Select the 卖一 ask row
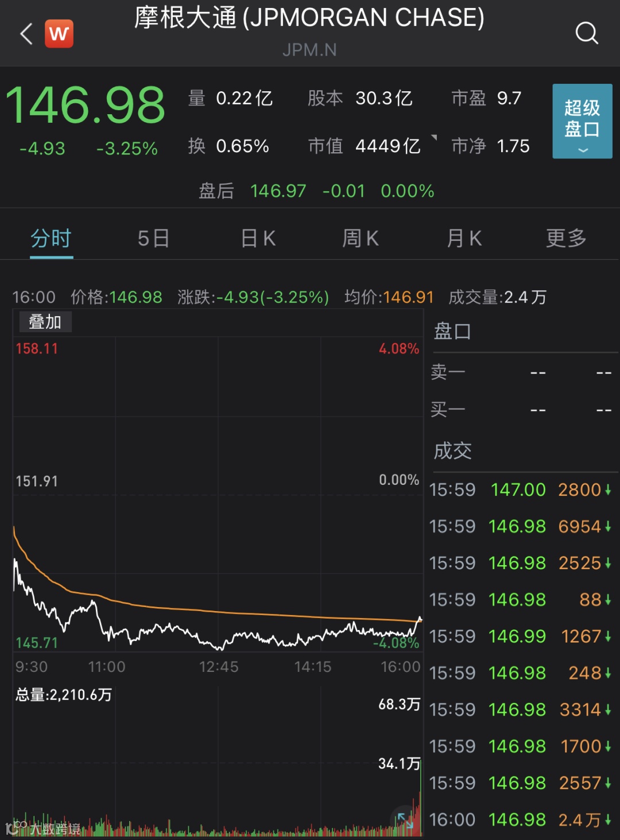Screen dimensions: 620x840 (x=521, y=372)
